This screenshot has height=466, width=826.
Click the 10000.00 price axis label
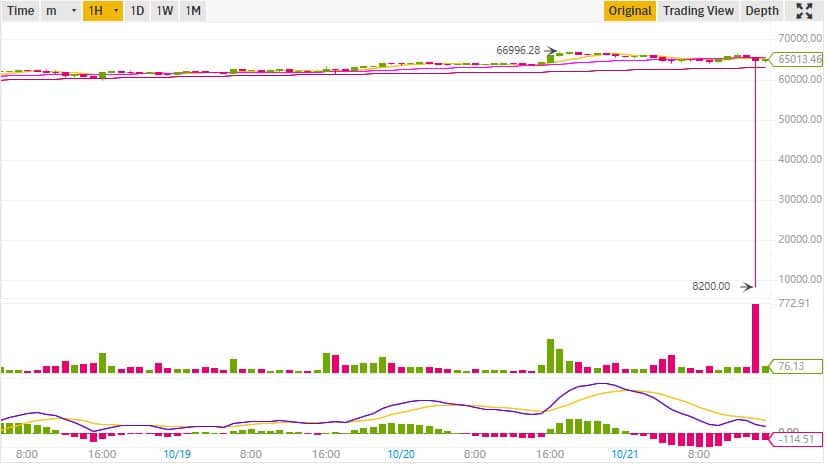coord(800,280)
